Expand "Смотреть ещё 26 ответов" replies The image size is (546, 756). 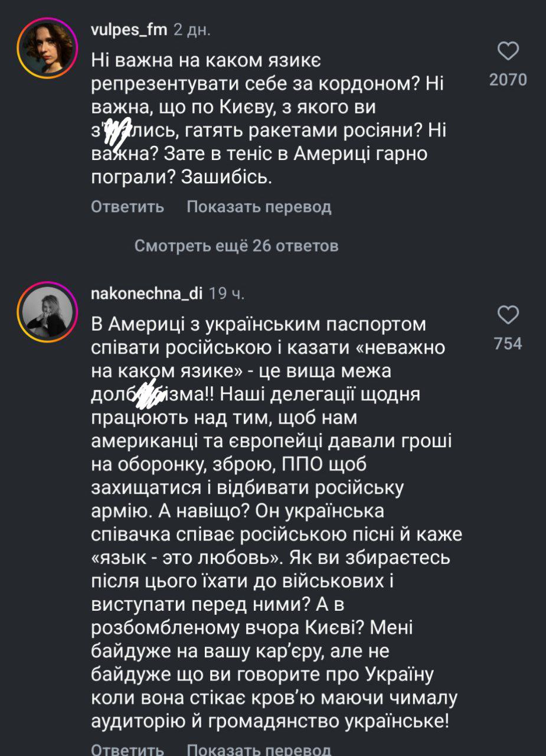pos(236,246)
